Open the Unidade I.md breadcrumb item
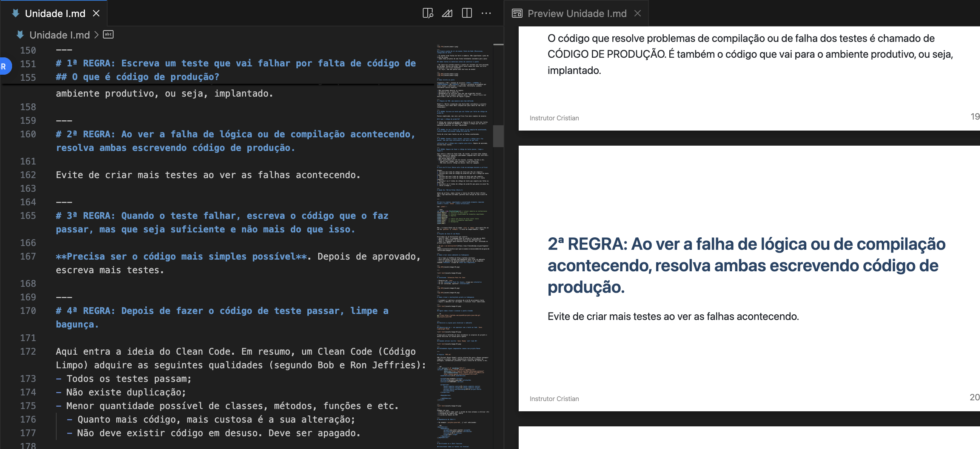The image size is (980, 449). click(x=59, y=35)
